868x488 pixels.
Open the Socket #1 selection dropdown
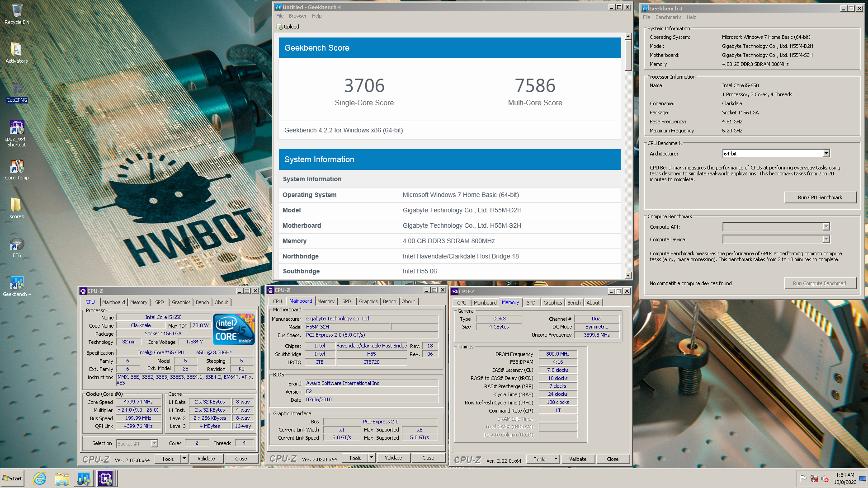[154, 444]
